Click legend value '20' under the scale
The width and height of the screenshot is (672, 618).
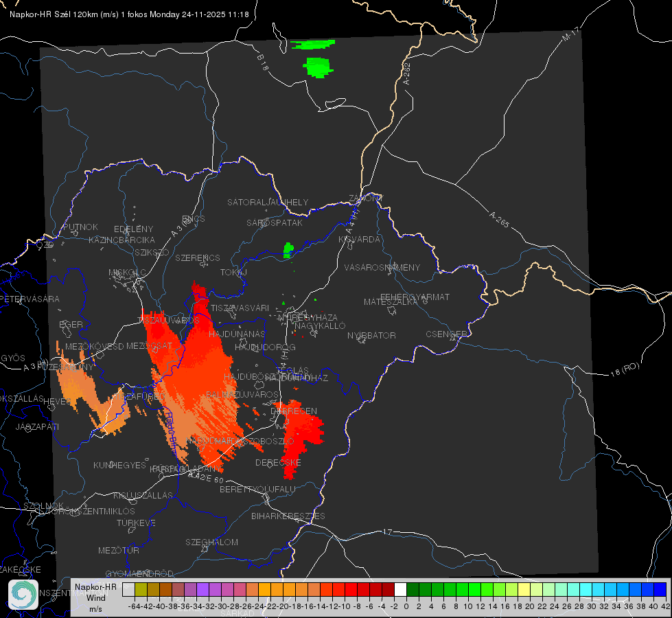529,606
